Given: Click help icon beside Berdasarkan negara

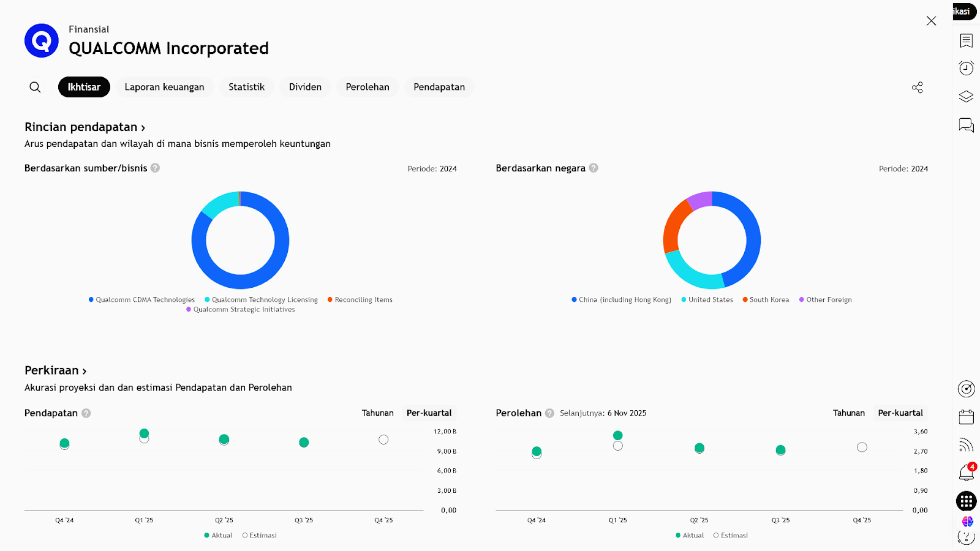Looking at the screenshot, I should (x=594, y=168).
